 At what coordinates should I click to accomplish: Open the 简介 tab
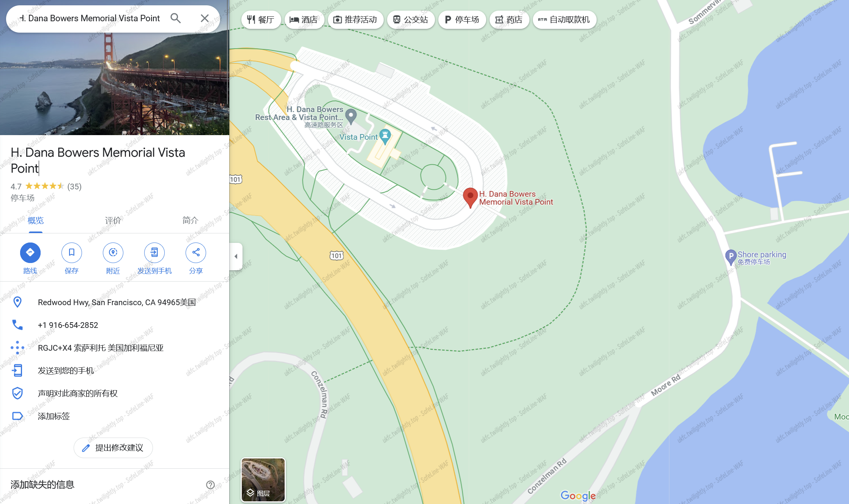tap(191, 220)
